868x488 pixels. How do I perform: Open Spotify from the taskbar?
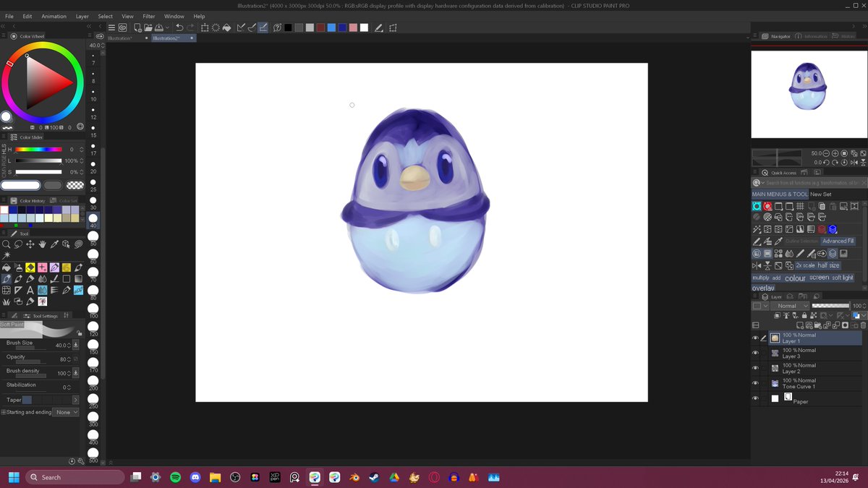tap(175, 477)
